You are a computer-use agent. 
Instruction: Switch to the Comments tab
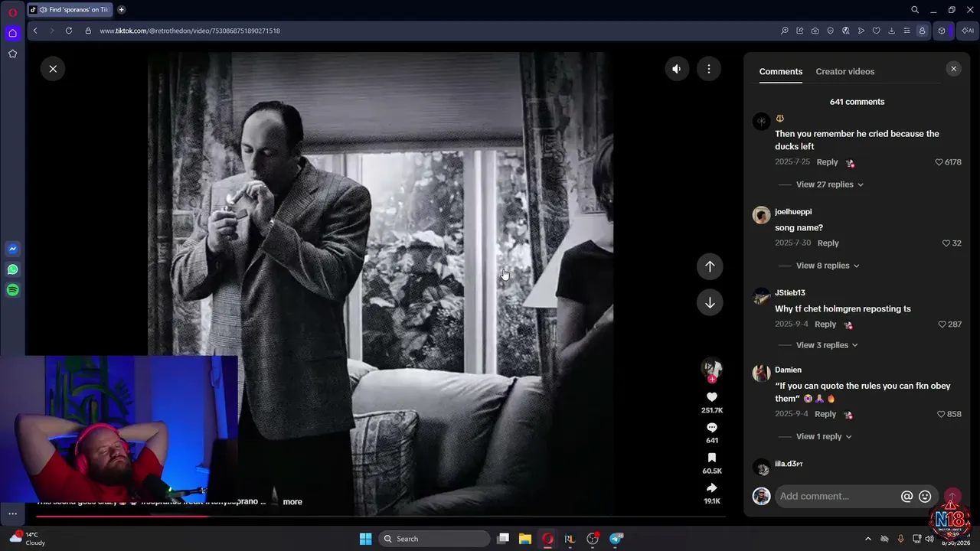781,71
